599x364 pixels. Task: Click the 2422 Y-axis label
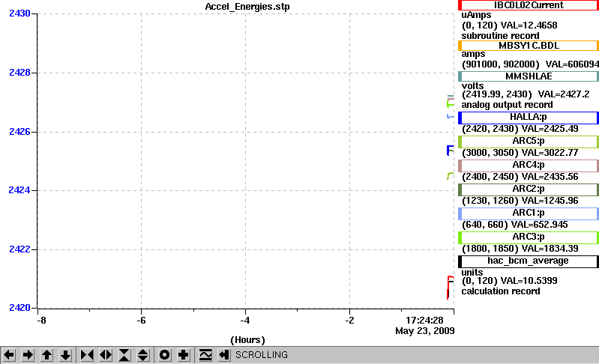point(19,249)
